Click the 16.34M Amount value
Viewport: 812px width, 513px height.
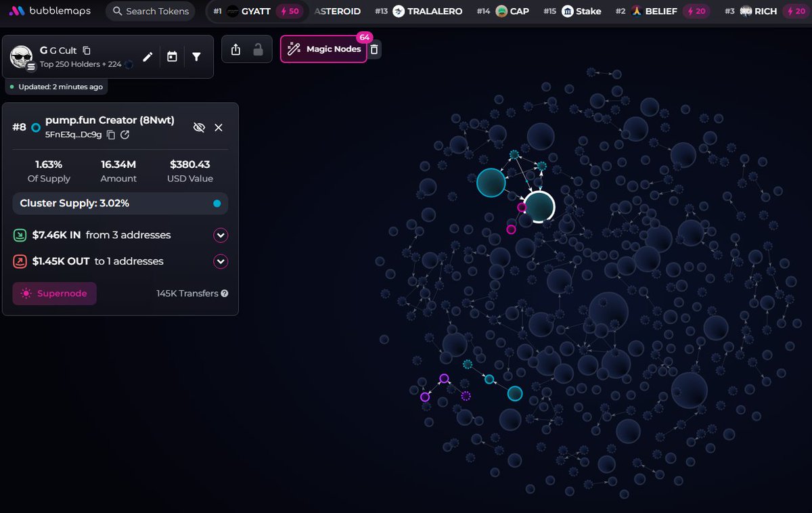118,164
